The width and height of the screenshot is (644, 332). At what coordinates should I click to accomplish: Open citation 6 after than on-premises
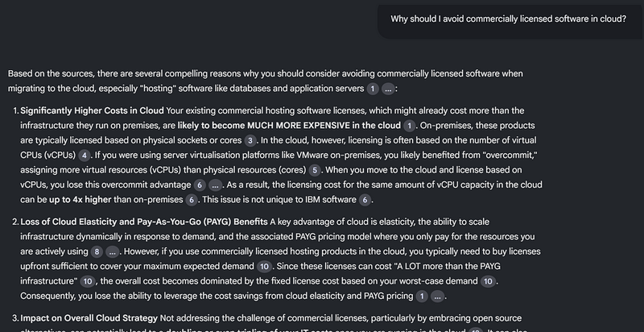192,200
